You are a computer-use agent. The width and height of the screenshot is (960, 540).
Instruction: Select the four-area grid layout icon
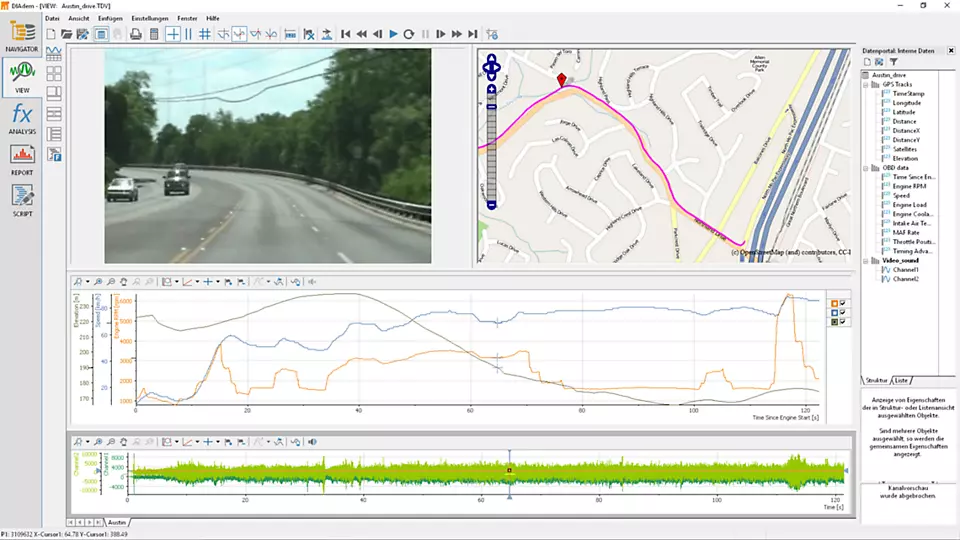(x=54, y=73)
